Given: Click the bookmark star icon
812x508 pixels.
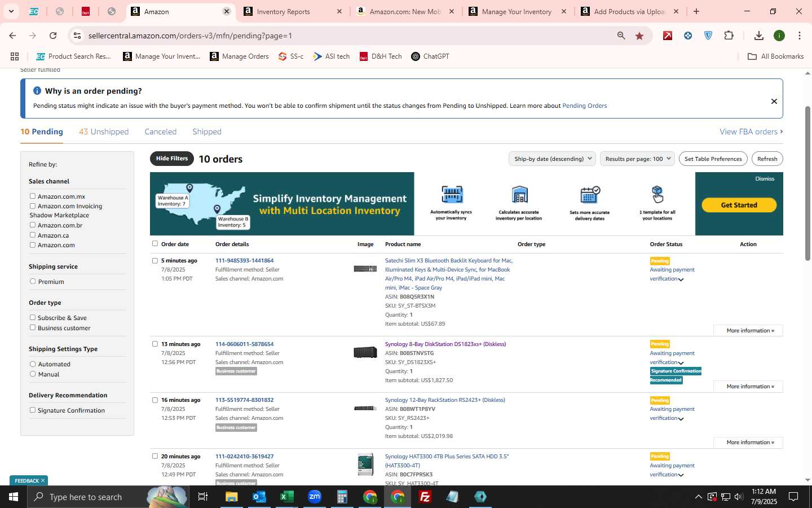Looking at the screenshot, I should (639, 36).
